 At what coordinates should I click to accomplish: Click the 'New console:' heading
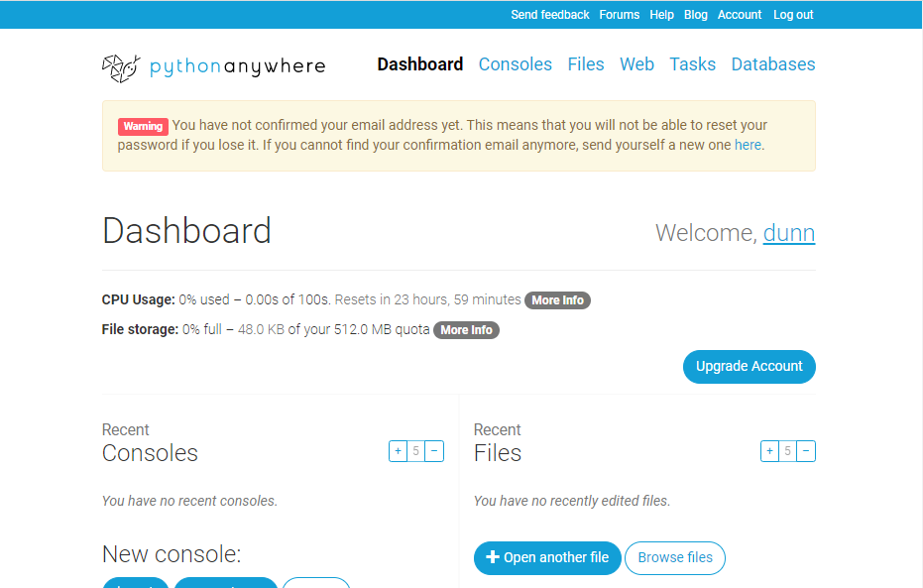pos(172,554)
